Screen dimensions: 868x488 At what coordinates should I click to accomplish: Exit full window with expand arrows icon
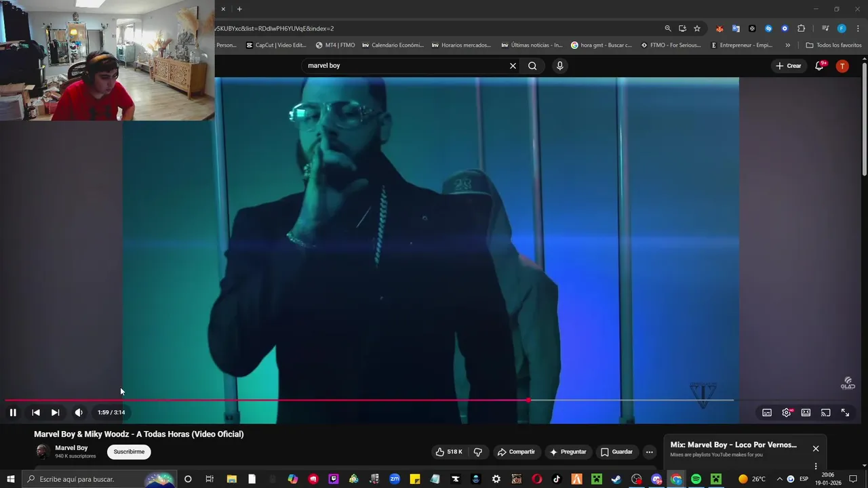click(x=845, y=412)
